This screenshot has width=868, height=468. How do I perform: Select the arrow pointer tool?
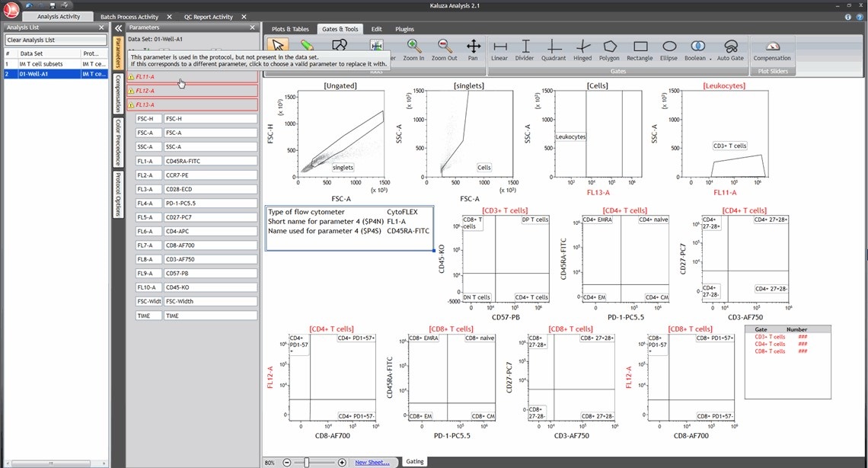tap(278, 46)
